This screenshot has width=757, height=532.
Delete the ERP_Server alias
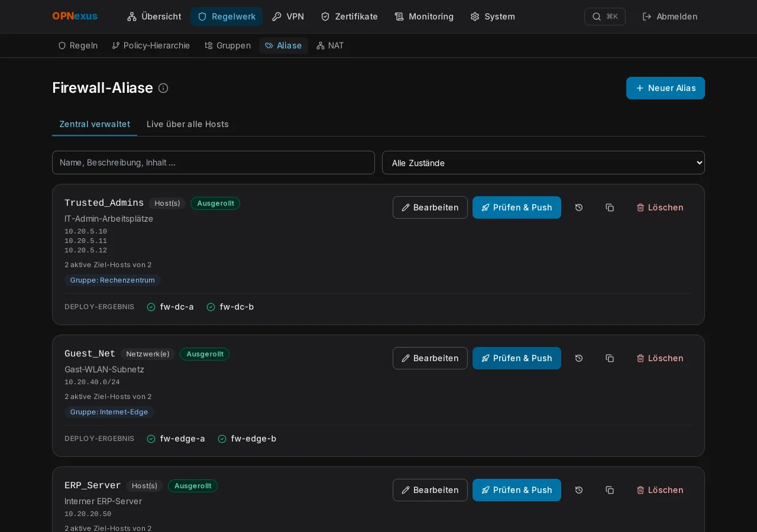[660, 490]
